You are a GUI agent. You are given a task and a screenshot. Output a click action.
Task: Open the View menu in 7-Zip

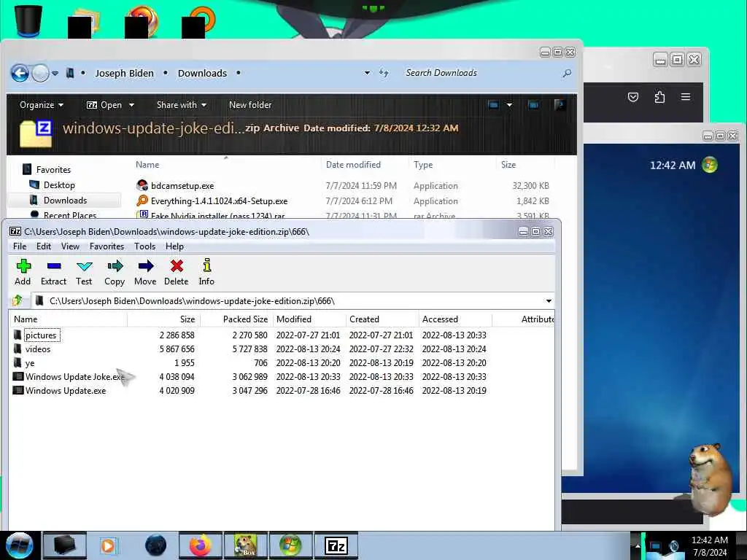(x=70, y=246)
